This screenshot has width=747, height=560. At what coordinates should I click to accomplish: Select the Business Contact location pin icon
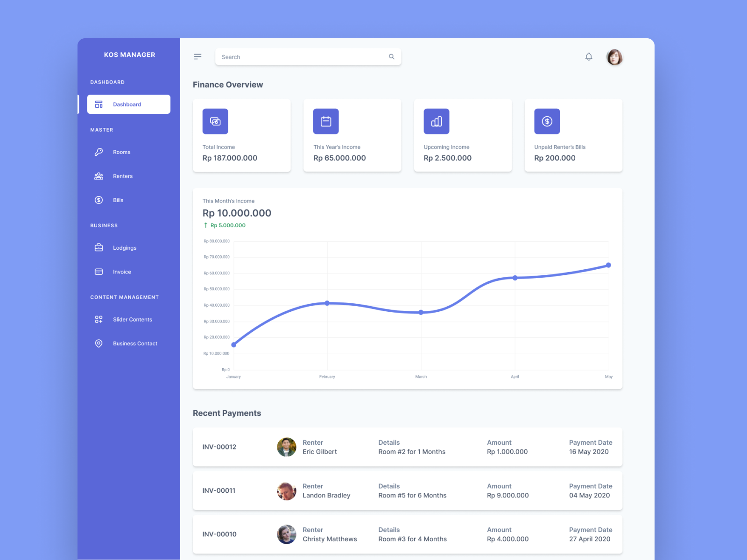[99, 343]
